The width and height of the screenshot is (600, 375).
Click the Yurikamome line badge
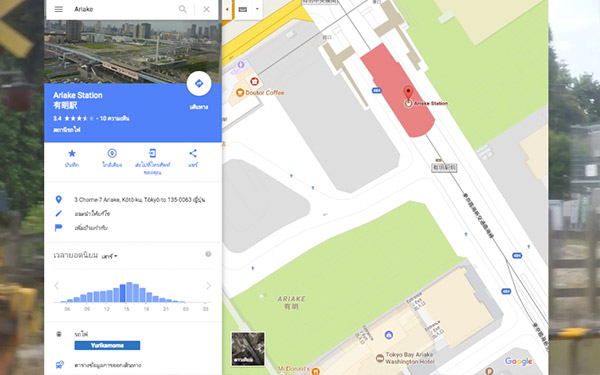107,345
